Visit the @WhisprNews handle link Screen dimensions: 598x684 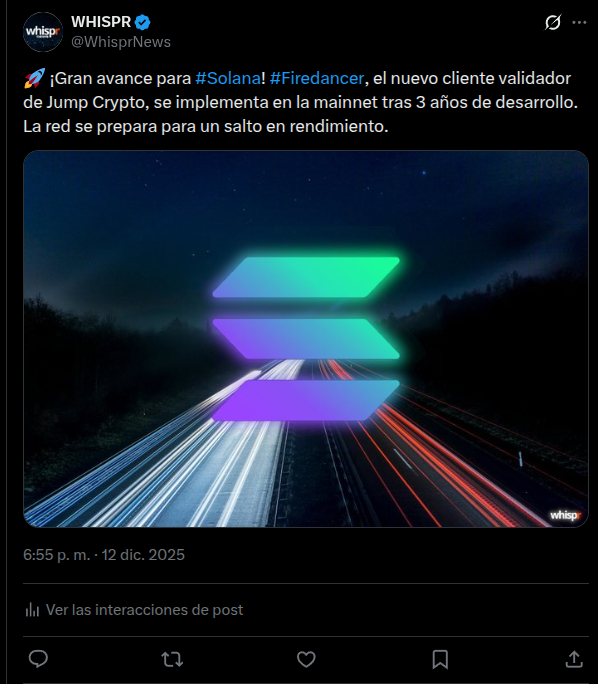pyautogui.click(x=121, y=42)
